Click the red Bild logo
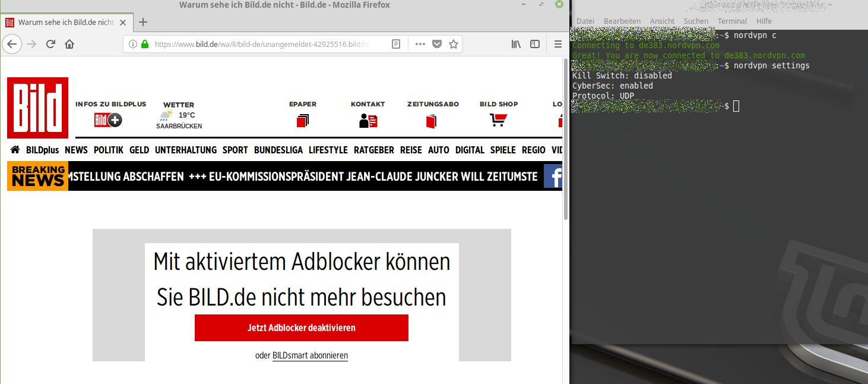 click(x=37, y=108)
